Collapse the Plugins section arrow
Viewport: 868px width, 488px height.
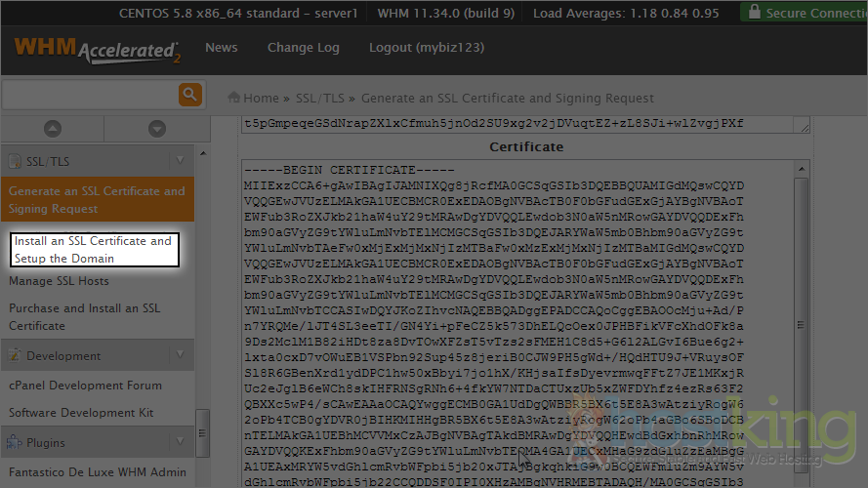180,443
